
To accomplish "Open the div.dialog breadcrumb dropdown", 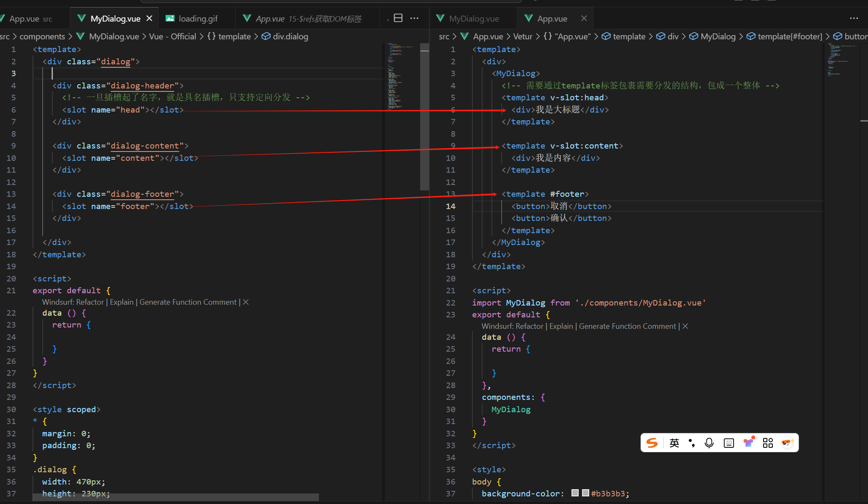I will pos(290,36).
